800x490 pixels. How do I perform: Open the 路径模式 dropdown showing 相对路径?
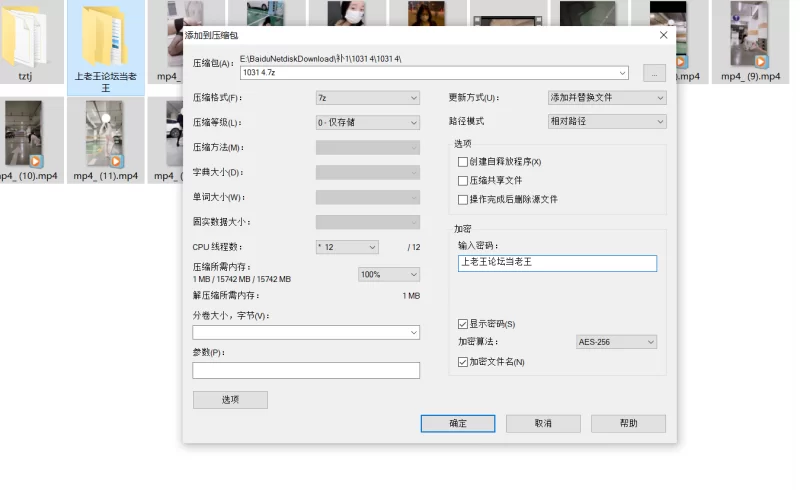click(607, 121)
